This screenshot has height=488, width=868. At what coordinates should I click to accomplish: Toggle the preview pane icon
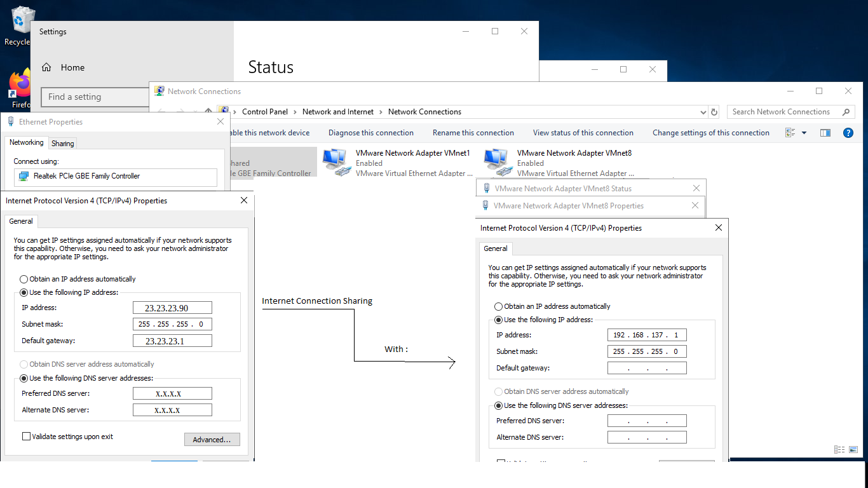[825, 133]
